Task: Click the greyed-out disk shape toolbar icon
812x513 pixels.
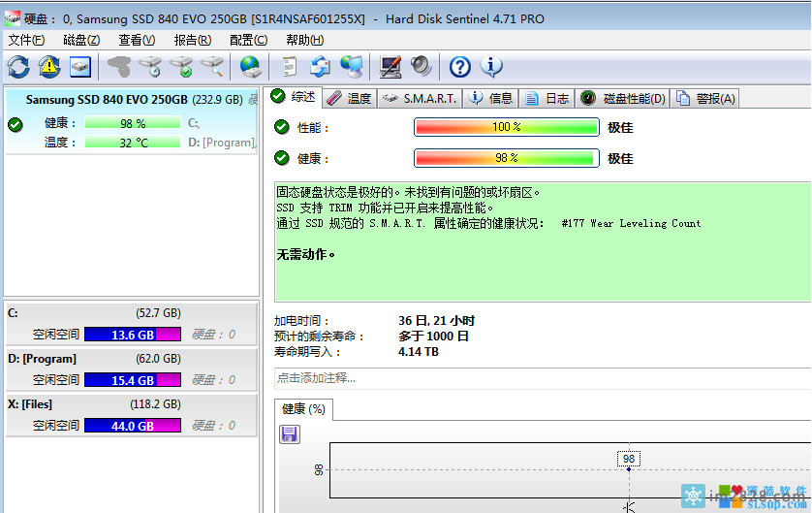Action: 119,67
